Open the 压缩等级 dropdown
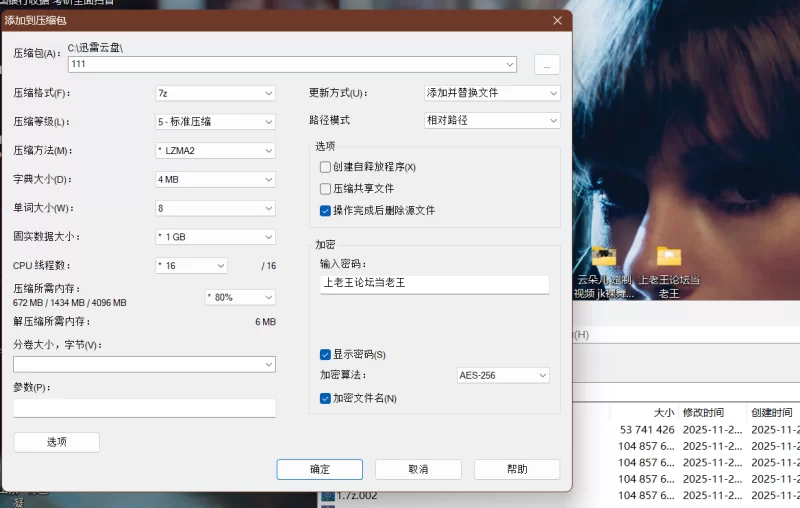This screenshot has width=800, height=508. [215, 122]
